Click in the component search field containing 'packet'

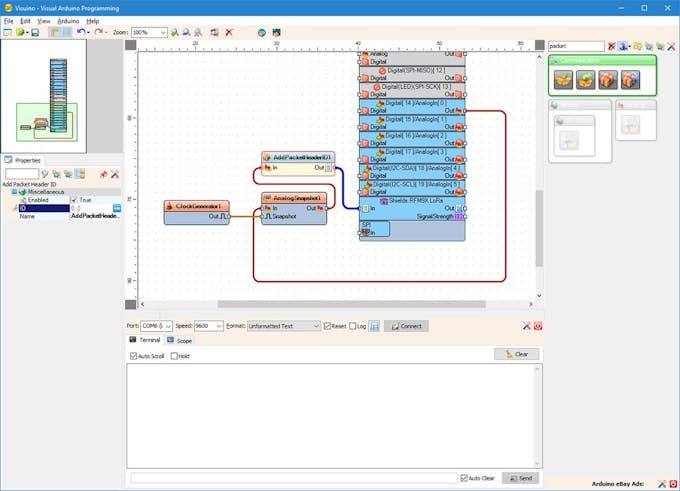576,46
